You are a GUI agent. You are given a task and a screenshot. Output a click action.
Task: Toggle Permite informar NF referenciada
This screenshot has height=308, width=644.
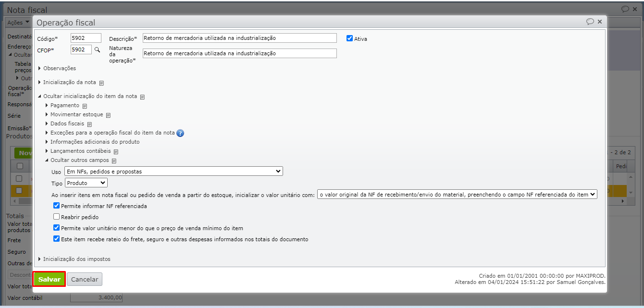pos(56,206)
